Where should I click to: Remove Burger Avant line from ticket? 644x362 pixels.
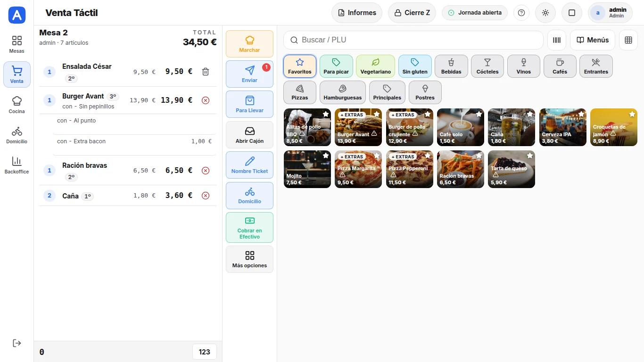tap(206, 100)
